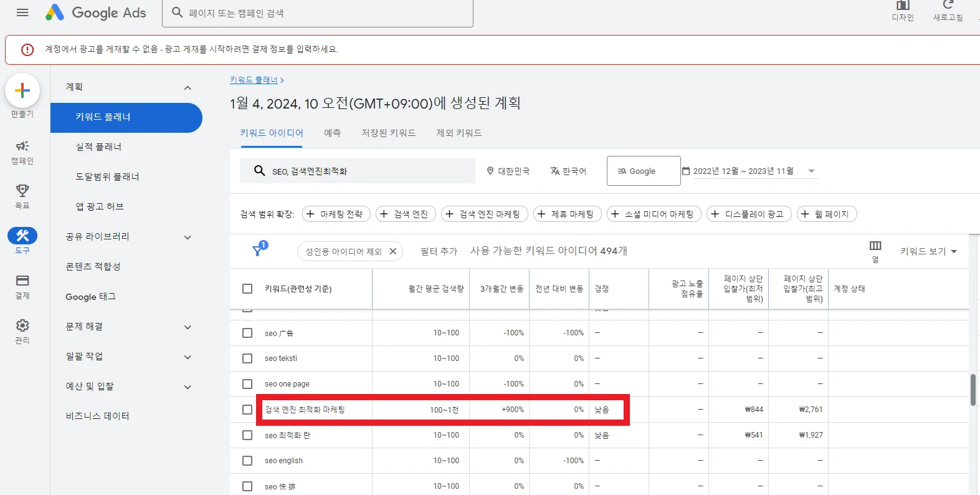The width and height of the screenshot is (980, 495).
Task: Click the 대한민국 location pin filter
Action: [508, 171]
